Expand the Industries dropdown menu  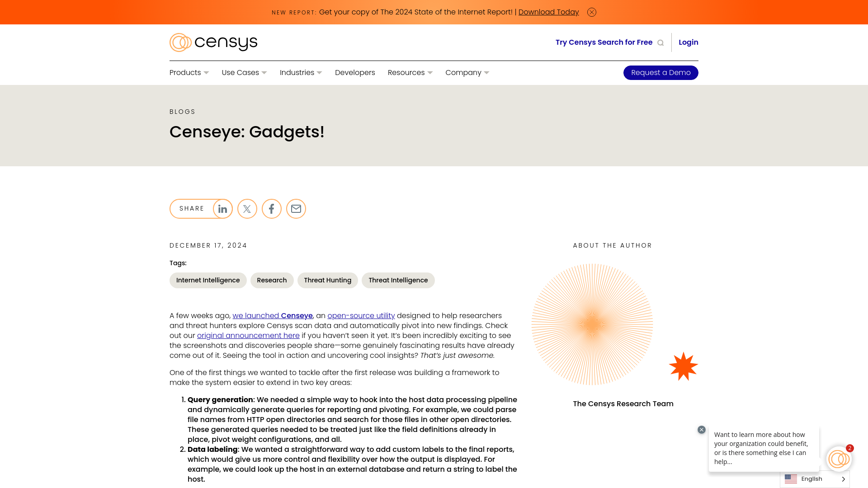(301, 73)
